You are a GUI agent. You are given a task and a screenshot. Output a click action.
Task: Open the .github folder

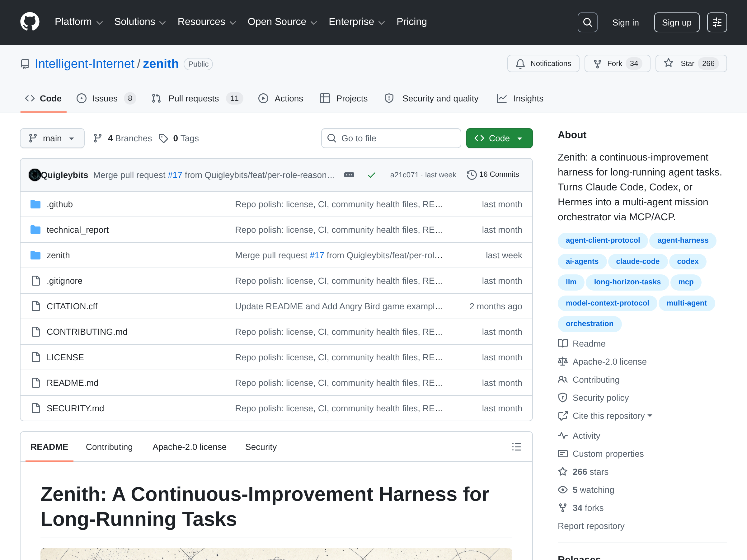(x=59, y=204)
